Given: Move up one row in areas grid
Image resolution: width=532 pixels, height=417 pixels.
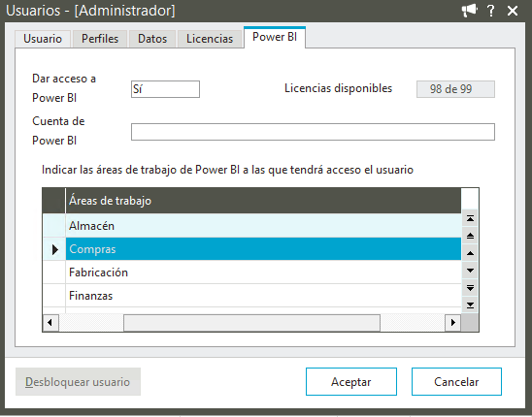Looking at the screenshot, I should click(470, 253).
